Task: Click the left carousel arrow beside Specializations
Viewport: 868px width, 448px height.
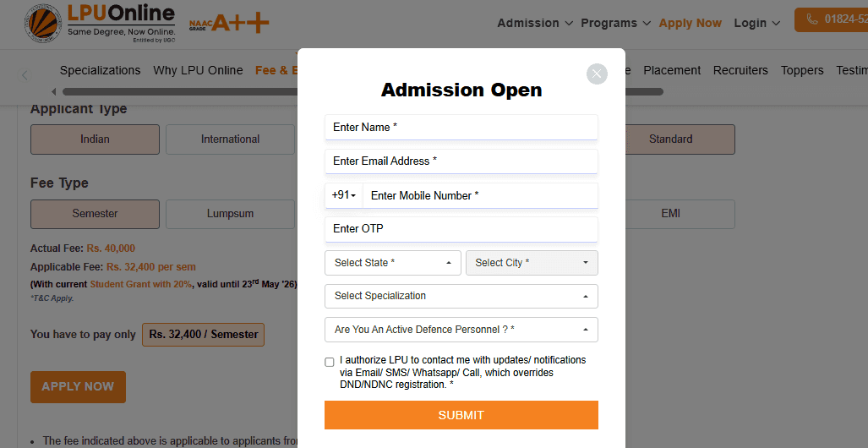Action: 25,74
